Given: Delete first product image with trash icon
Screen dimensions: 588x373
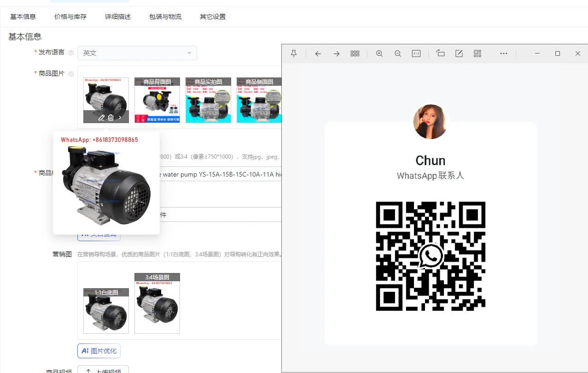Looking at the screenshot, I should (111, 118).
